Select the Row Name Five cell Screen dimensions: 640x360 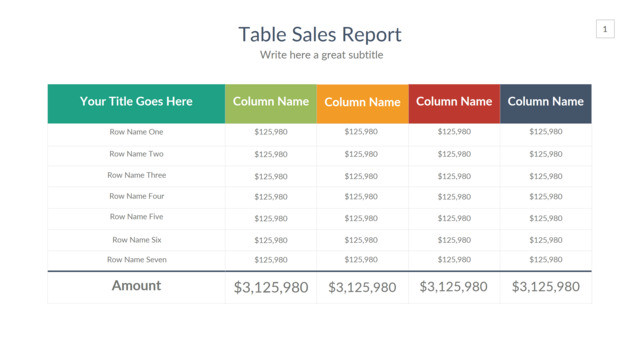point(136,217)
